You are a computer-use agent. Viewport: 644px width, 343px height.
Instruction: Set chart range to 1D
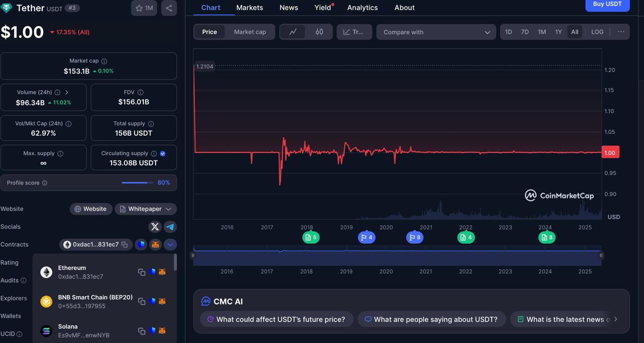(x=509, y=32)
